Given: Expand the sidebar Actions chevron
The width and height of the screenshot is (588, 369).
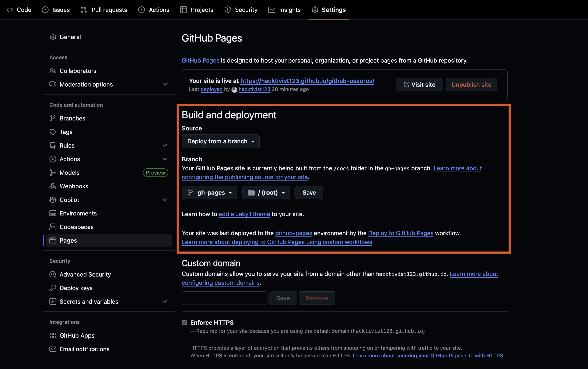Looking at the screenshot, I should pyautogui.click(x=165, y=159).
